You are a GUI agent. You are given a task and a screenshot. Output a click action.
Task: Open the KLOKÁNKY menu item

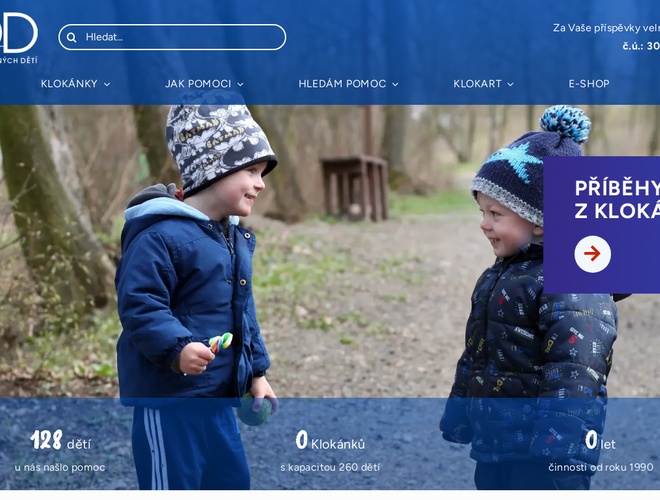(x=69, y=84)
